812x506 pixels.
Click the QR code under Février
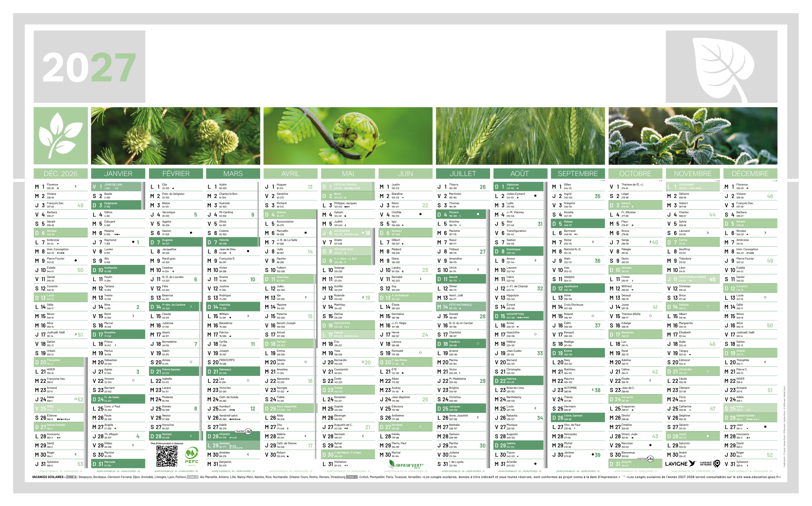pos(167,456)
